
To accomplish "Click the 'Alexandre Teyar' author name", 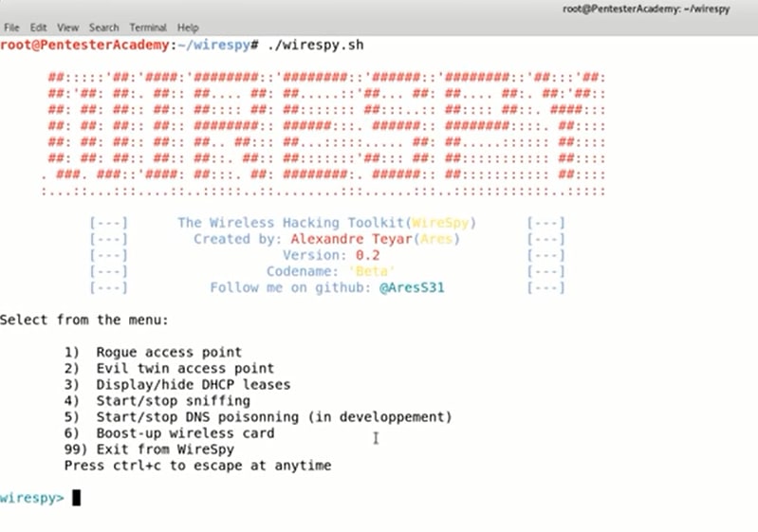I will click(x=351, y=239).
